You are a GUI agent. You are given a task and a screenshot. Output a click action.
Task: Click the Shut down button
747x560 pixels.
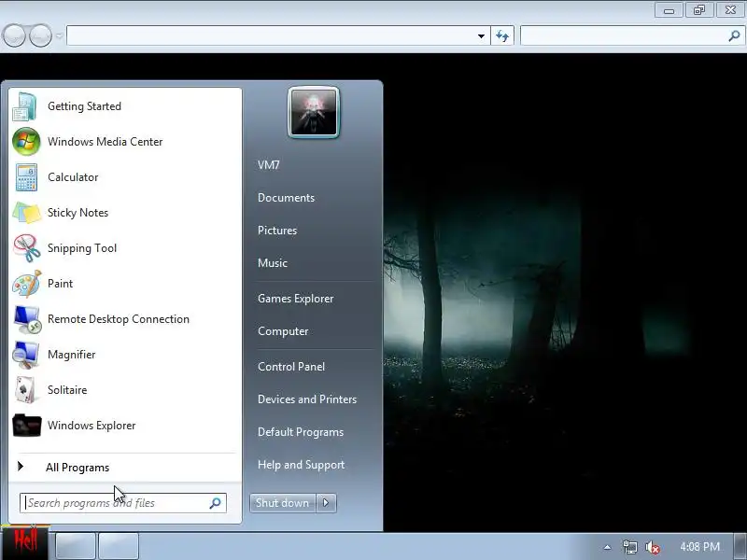coord(283,503)
